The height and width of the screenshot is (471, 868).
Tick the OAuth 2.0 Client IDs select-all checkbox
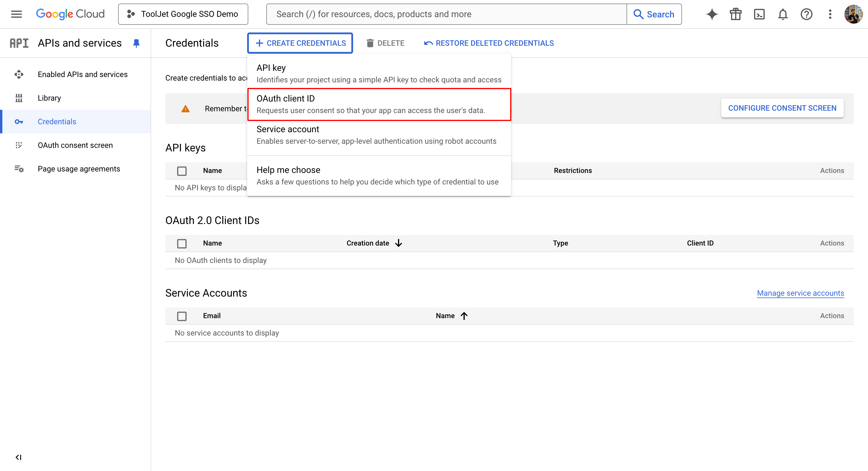(x=182, y=243)
